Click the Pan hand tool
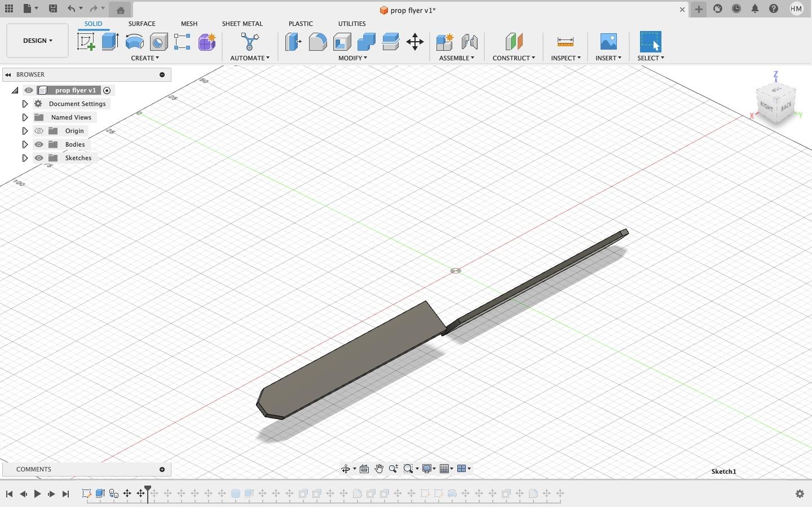The width and height of the screenshot is (812, 507). point(379,469)
